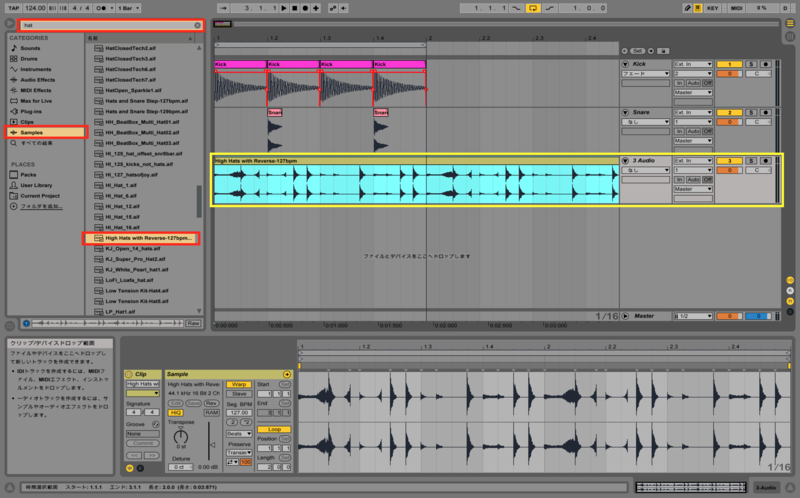Toggle the clip Loop button
The height and width of the screenshot is (498, 800).
coord(274,429)
